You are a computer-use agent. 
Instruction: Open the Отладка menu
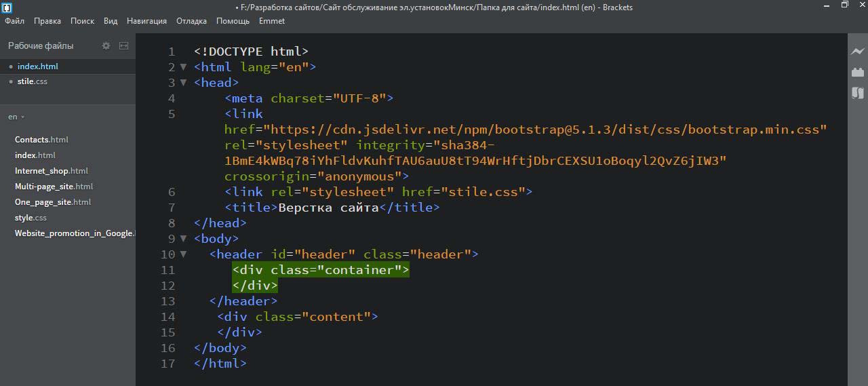(x=191, y=21)
